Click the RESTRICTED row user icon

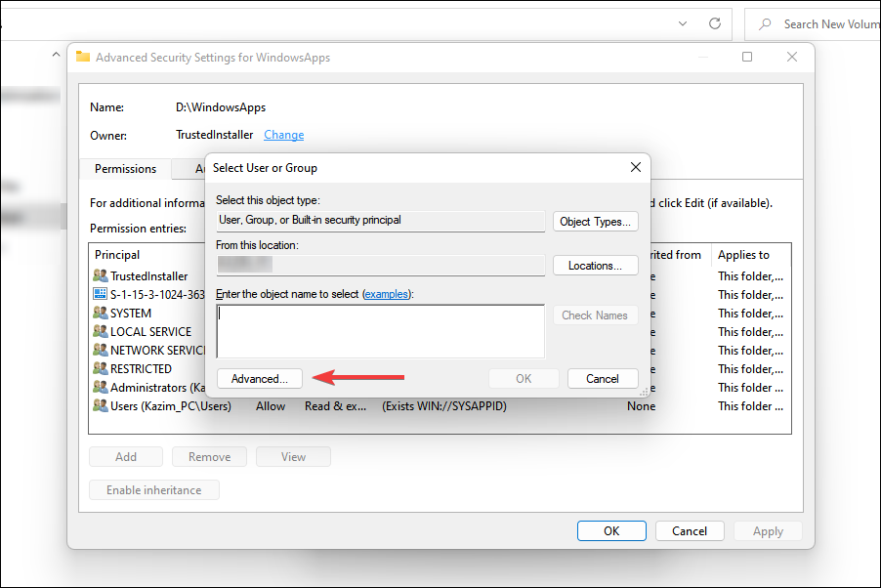click(x=100, y=368)
